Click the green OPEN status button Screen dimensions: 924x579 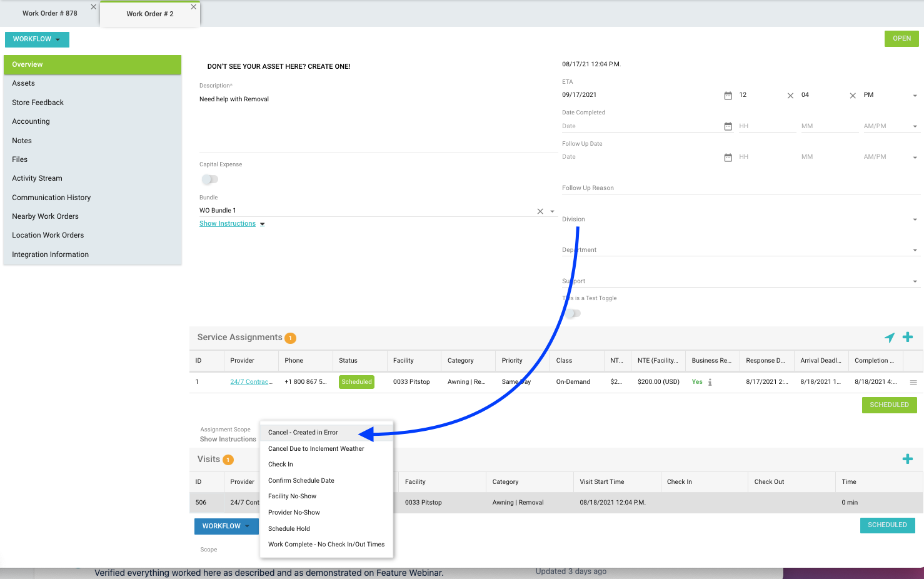[901, 39]
